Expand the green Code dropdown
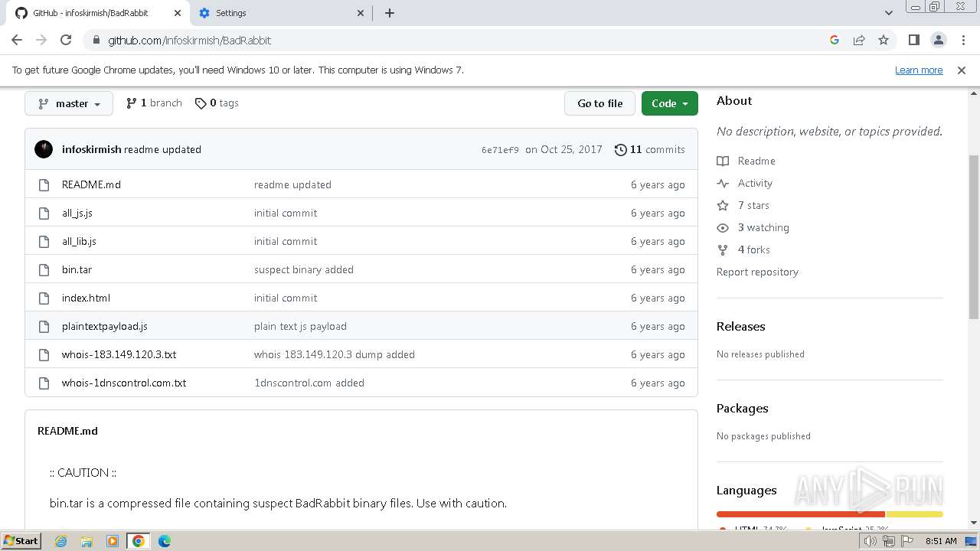 point(670,103)
